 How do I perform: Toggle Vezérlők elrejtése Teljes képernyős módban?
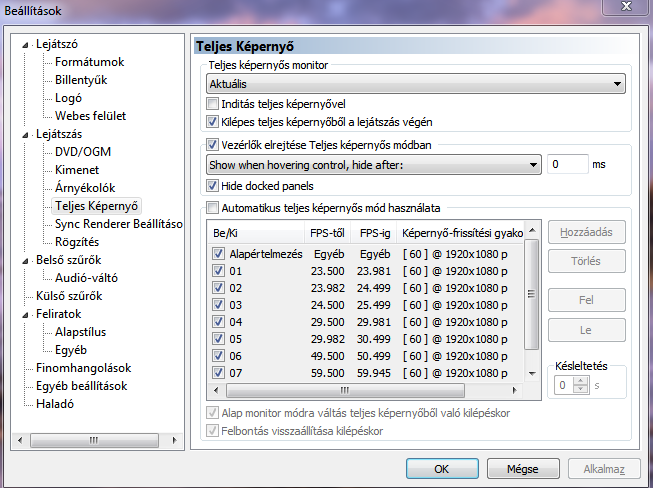212,144
